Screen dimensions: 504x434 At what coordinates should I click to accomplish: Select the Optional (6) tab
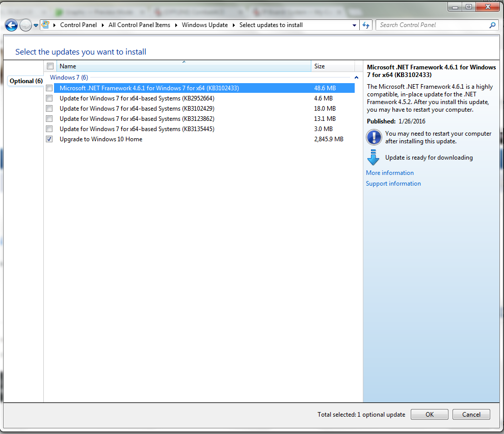click(25, 81)
